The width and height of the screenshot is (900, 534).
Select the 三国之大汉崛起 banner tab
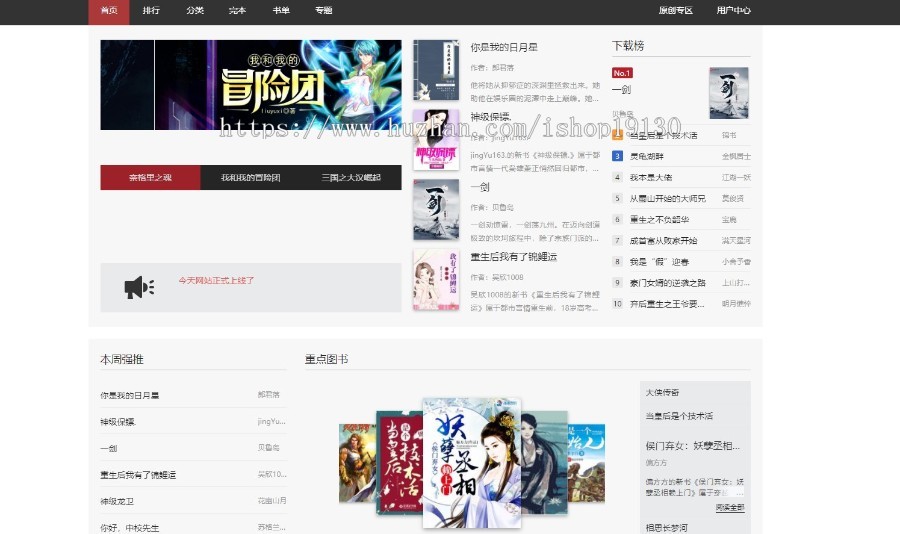(351, 177)
